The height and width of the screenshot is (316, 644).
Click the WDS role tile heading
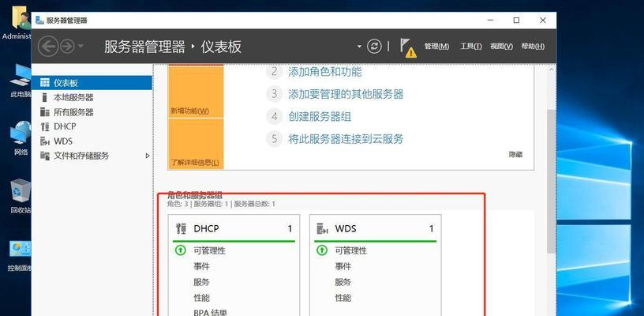click(x=346, y=228)
